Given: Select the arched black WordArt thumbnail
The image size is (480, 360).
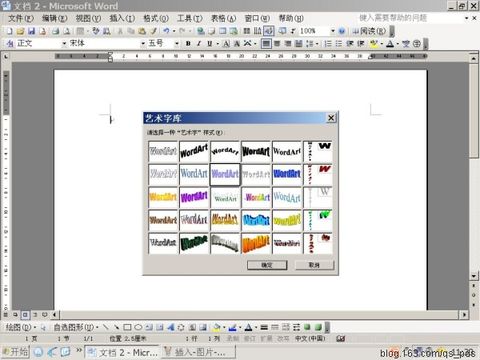Looking at the screenshot, I should 225,151.
